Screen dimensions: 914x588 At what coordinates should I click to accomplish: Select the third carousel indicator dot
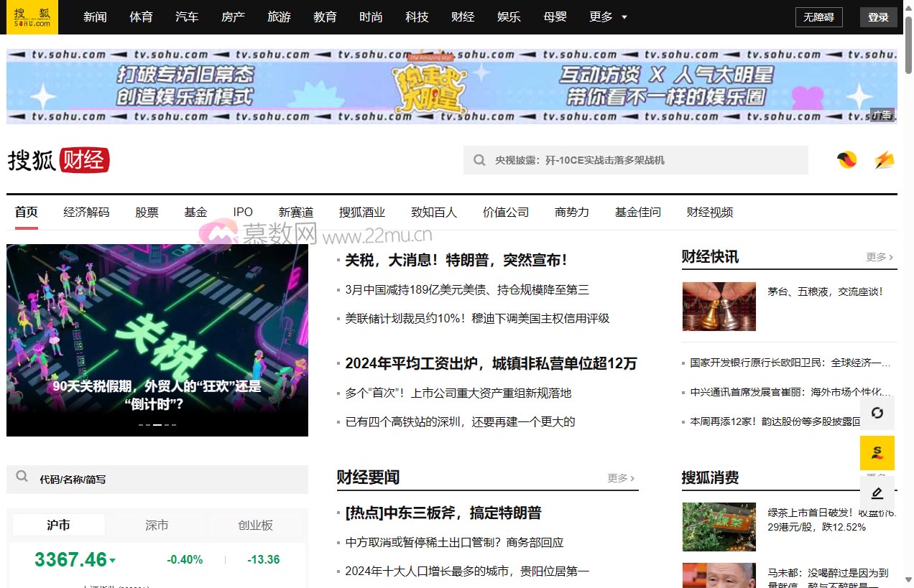(x=157, y=424)
